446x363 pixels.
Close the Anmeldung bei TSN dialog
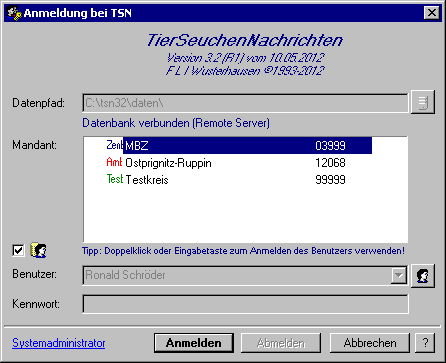coord(432,13)
